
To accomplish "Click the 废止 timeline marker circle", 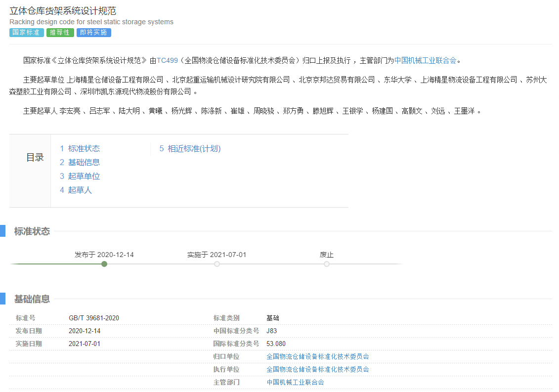I will point(327,264).
